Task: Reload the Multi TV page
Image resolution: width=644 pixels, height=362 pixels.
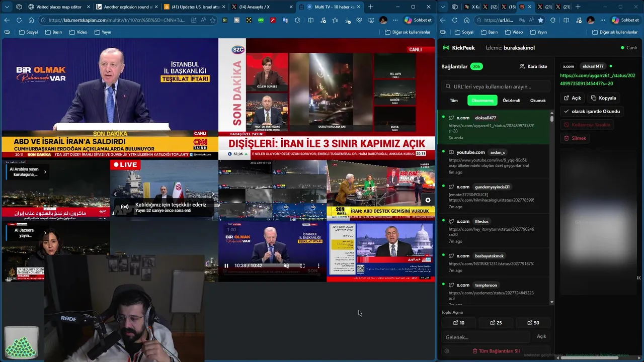Action: 19,20
